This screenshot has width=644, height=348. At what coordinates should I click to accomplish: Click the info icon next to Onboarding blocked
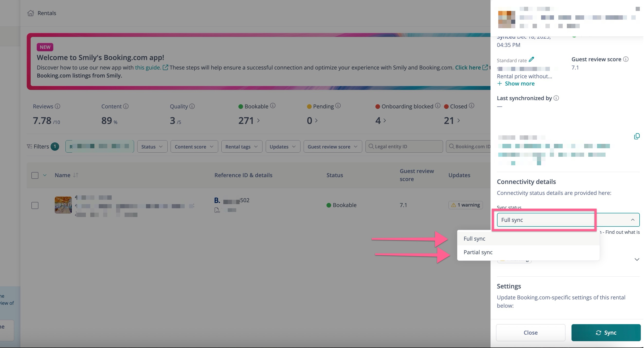click(x=437, y=106)
